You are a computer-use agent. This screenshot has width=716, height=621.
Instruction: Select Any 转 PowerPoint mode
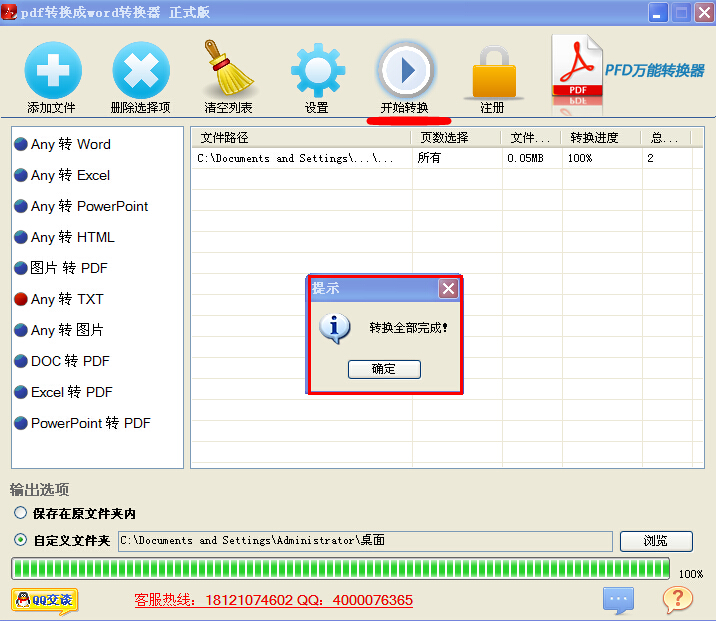[x=81, y=206]
